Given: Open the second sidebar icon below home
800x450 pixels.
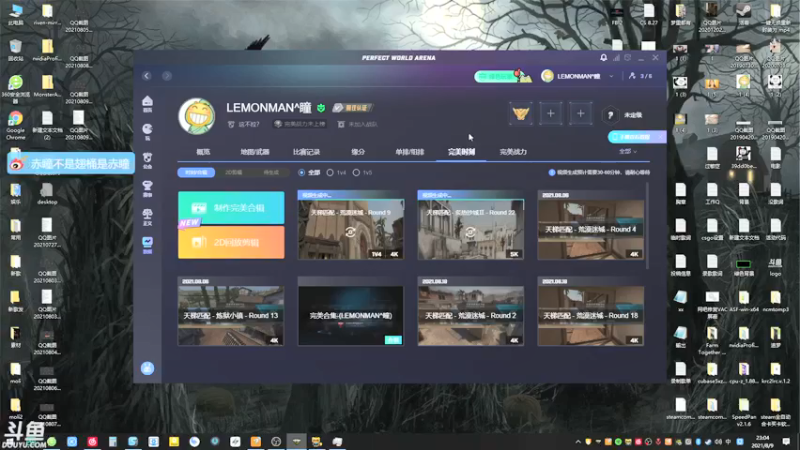Looking at the screenshot, I should pos(147,131).
